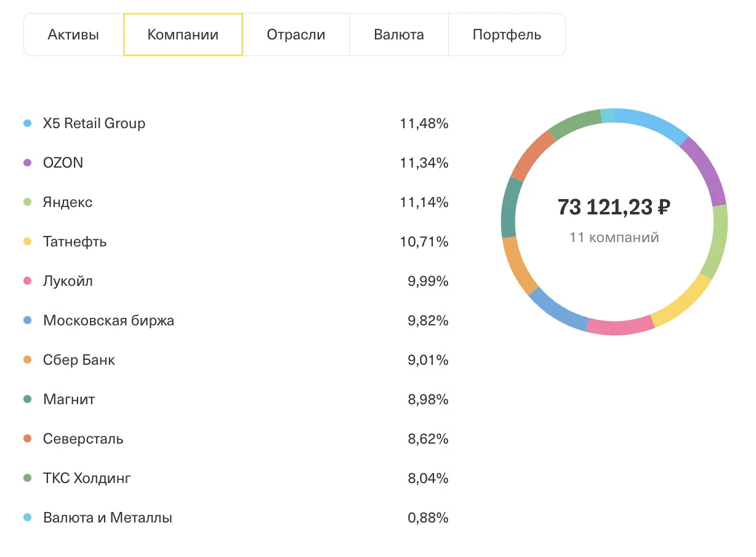Click the Сбер Банк company name
This screenshot has width=756, height=557.
click(79, 360)
